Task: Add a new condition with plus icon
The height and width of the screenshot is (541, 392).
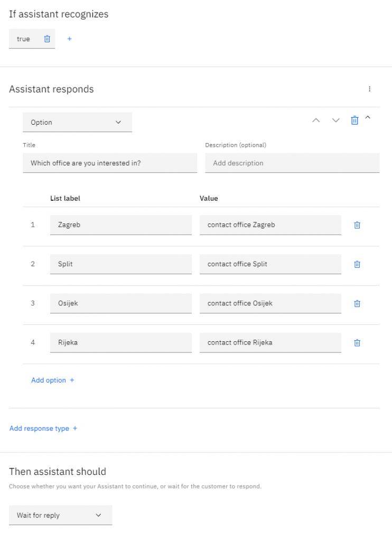Action: click(69, 39)
